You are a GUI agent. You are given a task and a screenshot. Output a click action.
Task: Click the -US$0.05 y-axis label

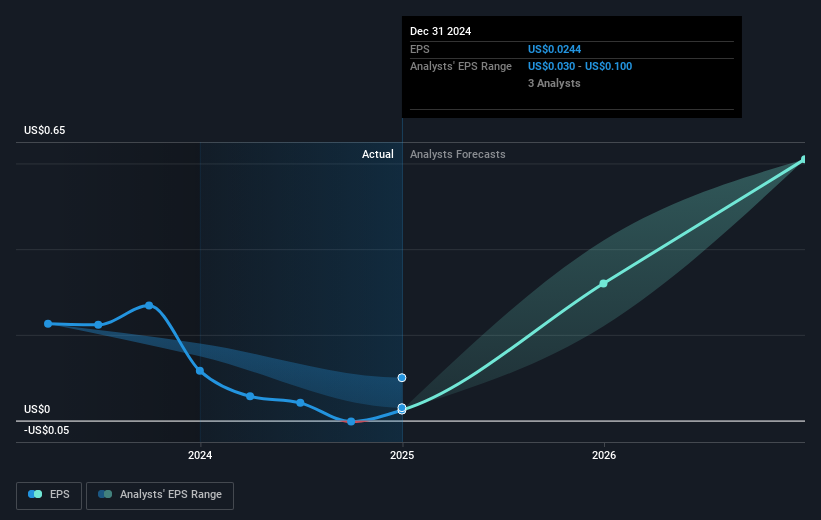coord(47,430)
